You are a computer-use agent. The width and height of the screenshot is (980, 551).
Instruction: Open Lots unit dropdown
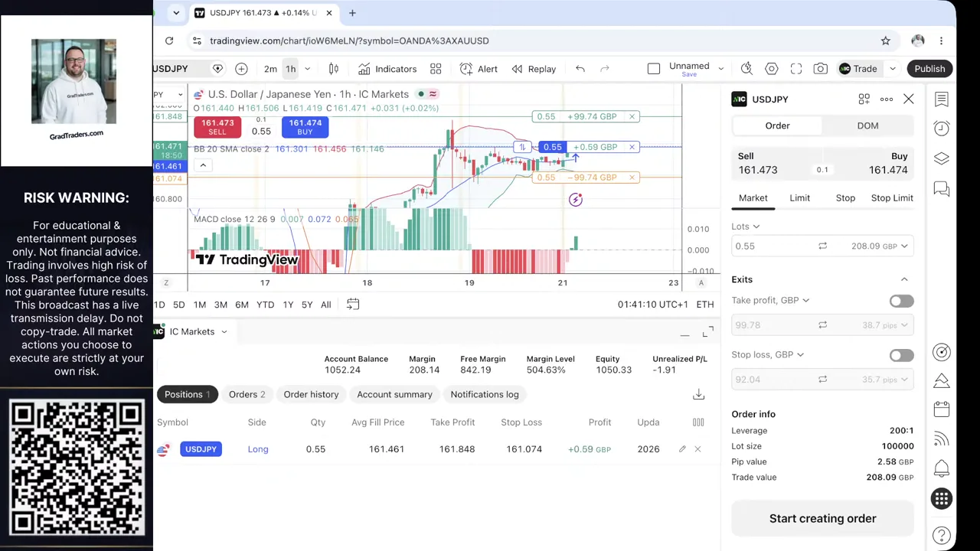(746, 227)
